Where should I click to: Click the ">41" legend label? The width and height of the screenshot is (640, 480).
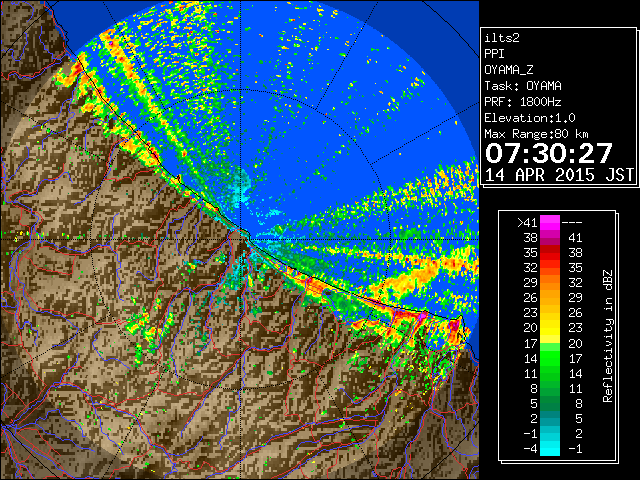527,222
